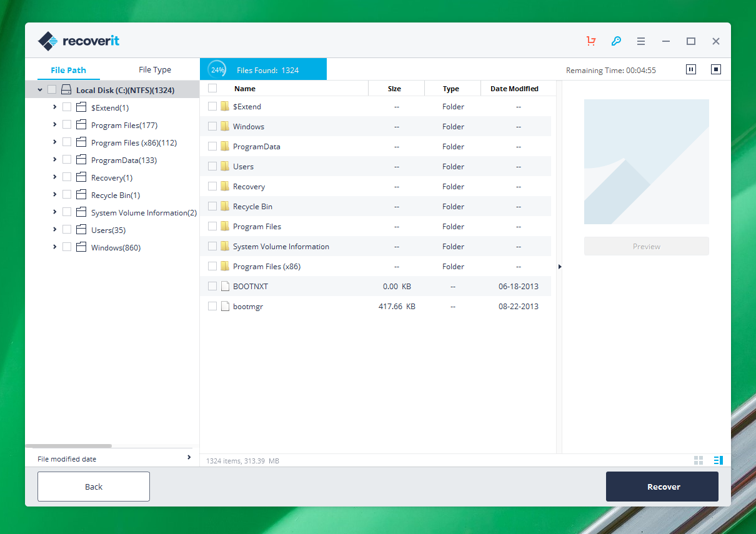
Task: Click the 06-18-2013 date cell
Action: coord(518,286)
